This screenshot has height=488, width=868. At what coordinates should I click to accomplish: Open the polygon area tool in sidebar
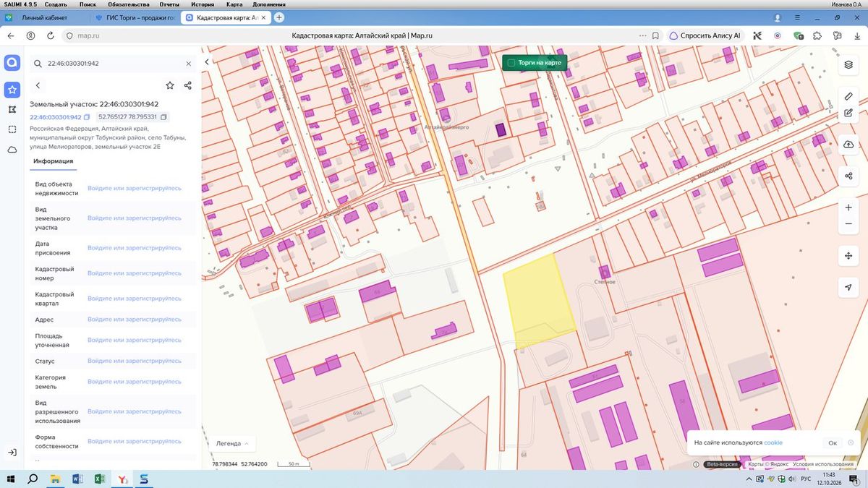[x=12, y=110]
